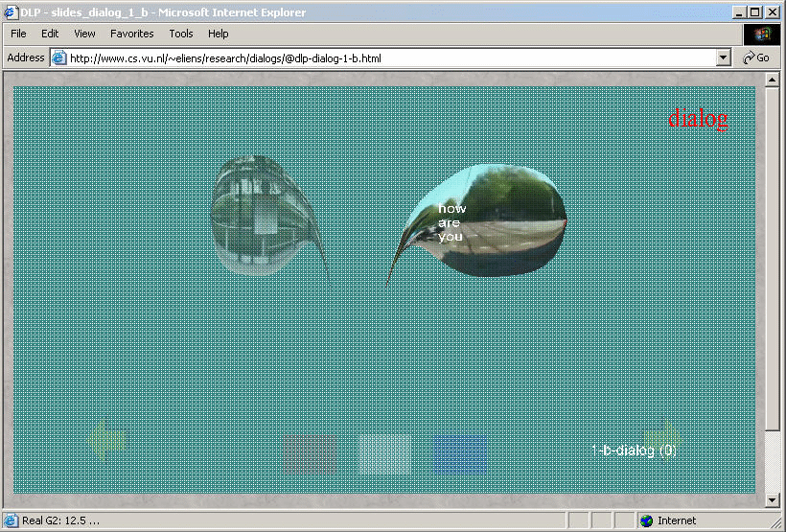Click the left yellow back arrow
The image size is (786, 532).
pos(107,441)
